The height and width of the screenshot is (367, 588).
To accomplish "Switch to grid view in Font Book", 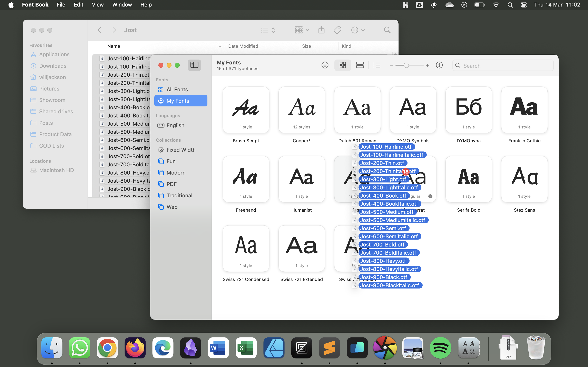I will (x=343, y=65).
